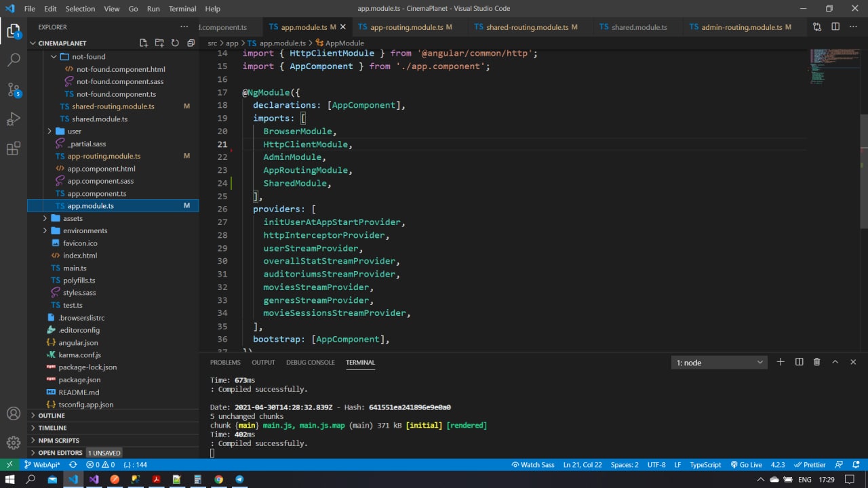Kill the terminal with trash icon
The image size is (868, 488).
(x=816, y=363)
